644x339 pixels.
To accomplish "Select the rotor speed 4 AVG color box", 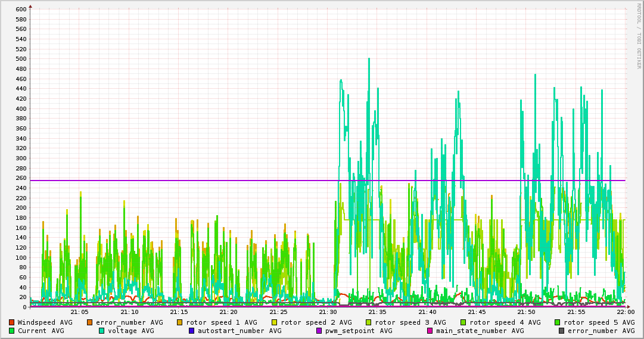I will 463,322.
